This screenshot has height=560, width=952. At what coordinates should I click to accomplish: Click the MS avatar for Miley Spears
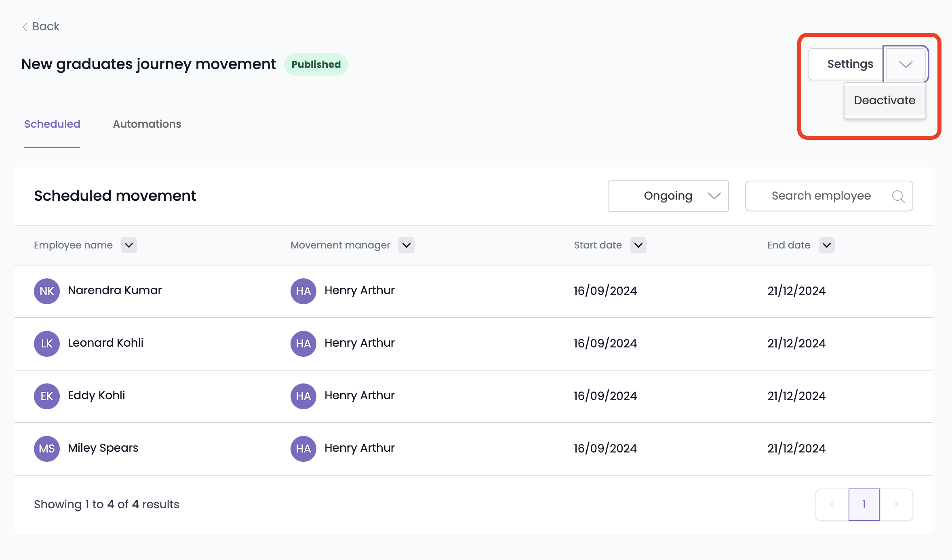point(47,448)
